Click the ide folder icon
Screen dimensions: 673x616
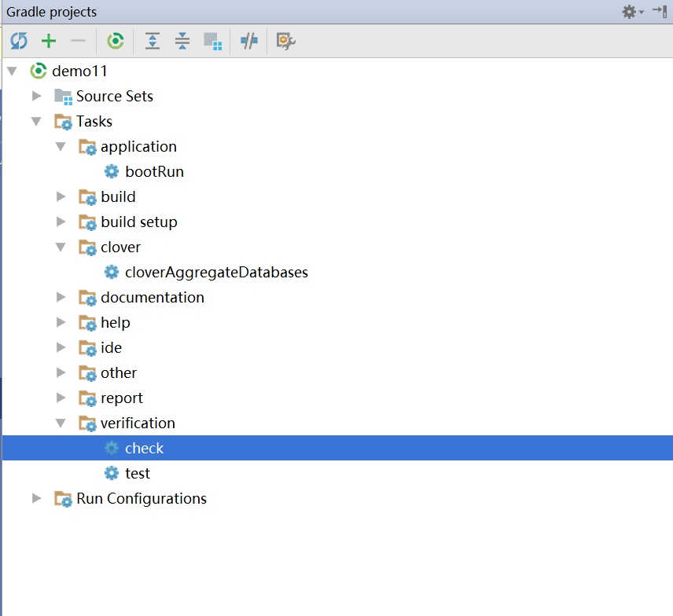pyautogui.click(x=87, y=348)
